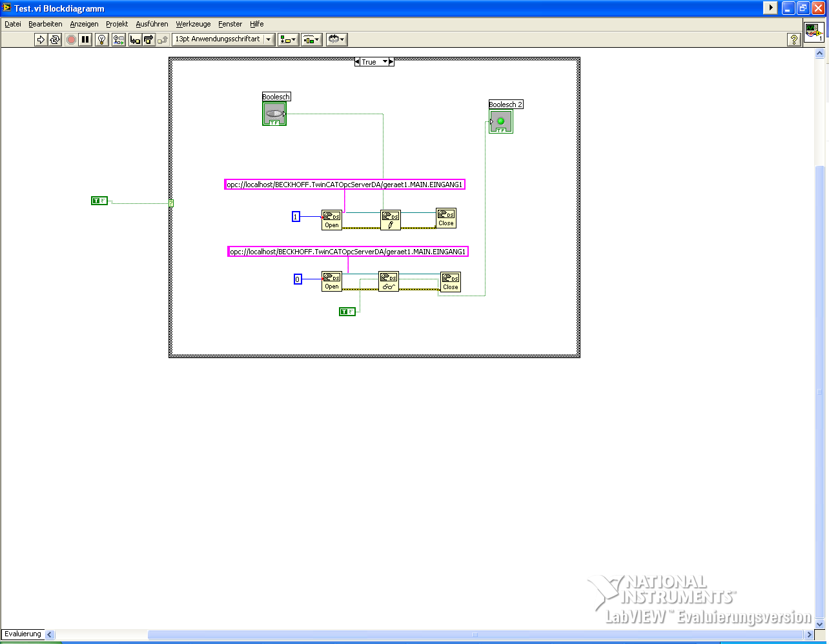Open the Projekt menu

117,24
